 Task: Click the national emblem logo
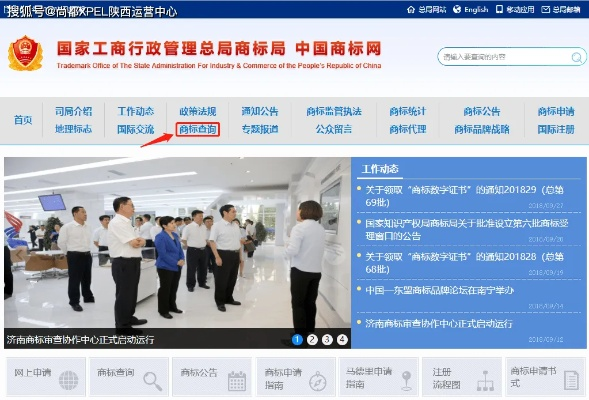(x=25, y=53)
